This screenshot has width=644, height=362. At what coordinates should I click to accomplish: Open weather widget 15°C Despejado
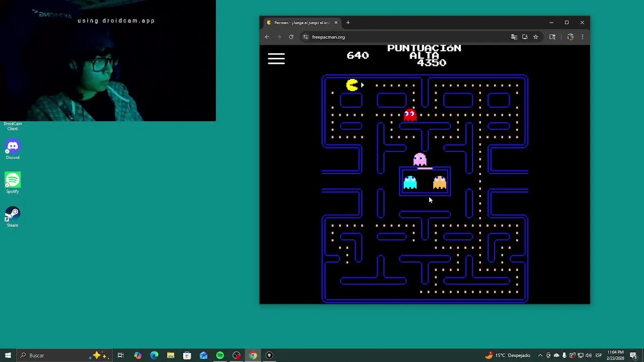[507, 355]
